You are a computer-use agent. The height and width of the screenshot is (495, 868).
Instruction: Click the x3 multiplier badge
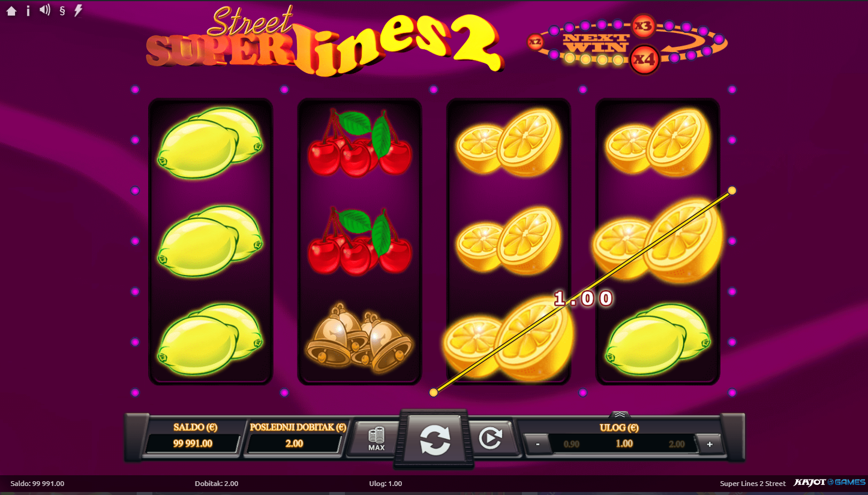pos(643,26)
